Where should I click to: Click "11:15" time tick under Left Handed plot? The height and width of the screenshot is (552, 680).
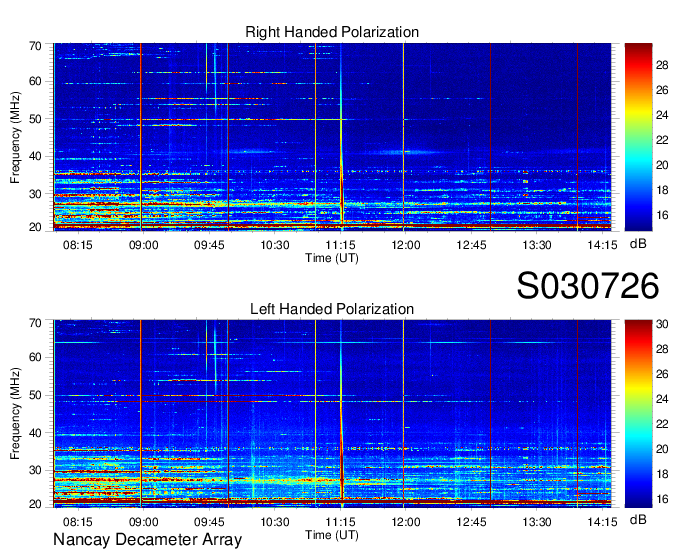340,522
